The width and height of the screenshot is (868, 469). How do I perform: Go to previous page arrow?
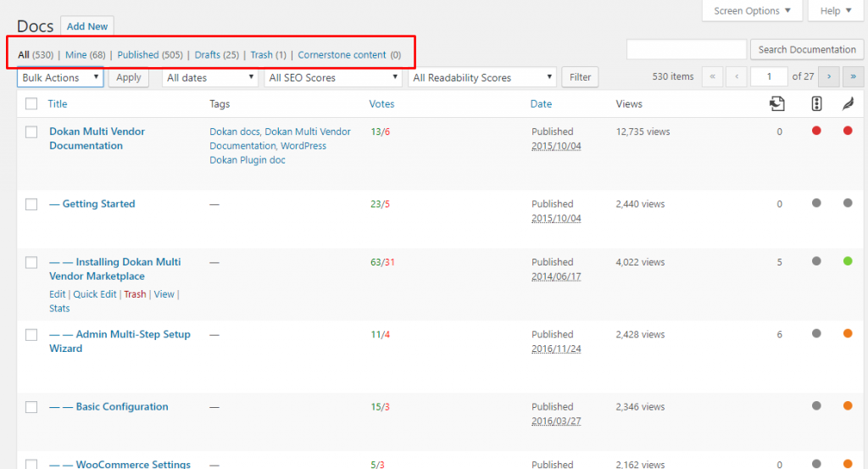(x=737, y=76)
